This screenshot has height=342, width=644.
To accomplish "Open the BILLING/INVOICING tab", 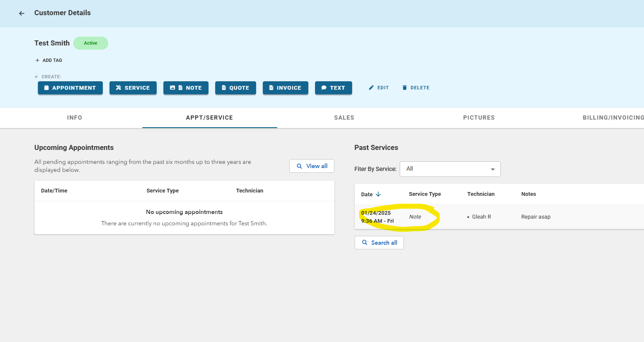I will click(613, 118).
